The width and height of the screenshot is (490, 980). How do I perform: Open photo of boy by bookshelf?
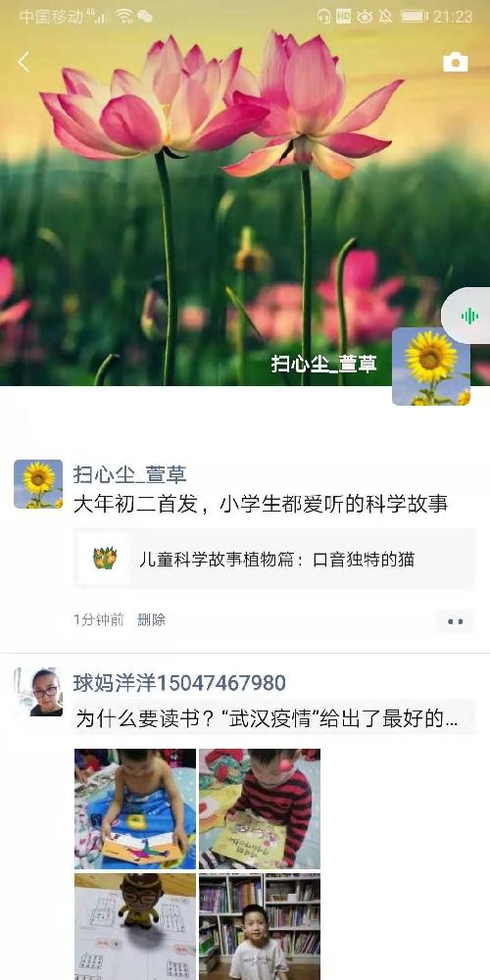pos(260,926)
